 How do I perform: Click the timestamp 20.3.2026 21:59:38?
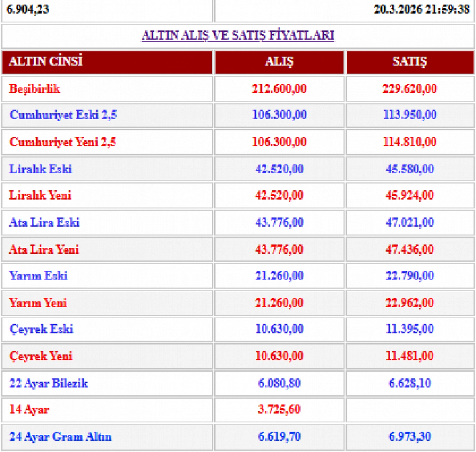click(x=422, y=9)
